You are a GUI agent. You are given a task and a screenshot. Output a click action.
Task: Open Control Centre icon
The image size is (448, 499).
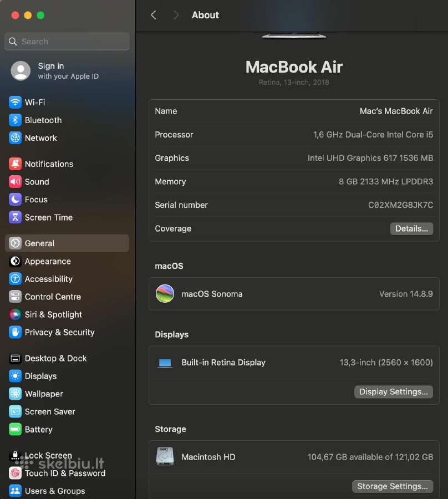click(x=15, y=297)
